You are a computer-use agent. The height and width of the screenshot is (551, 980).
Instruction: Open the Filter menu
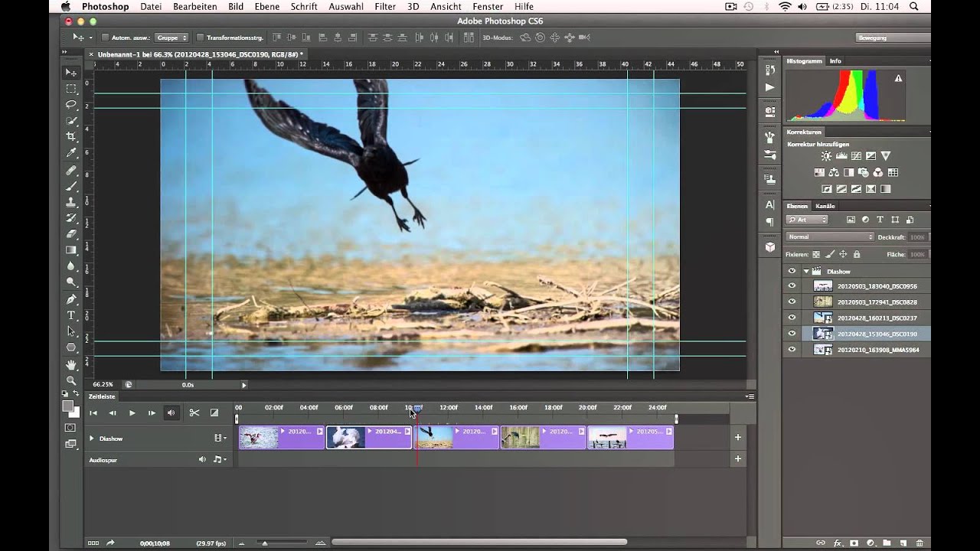[385, 6]
